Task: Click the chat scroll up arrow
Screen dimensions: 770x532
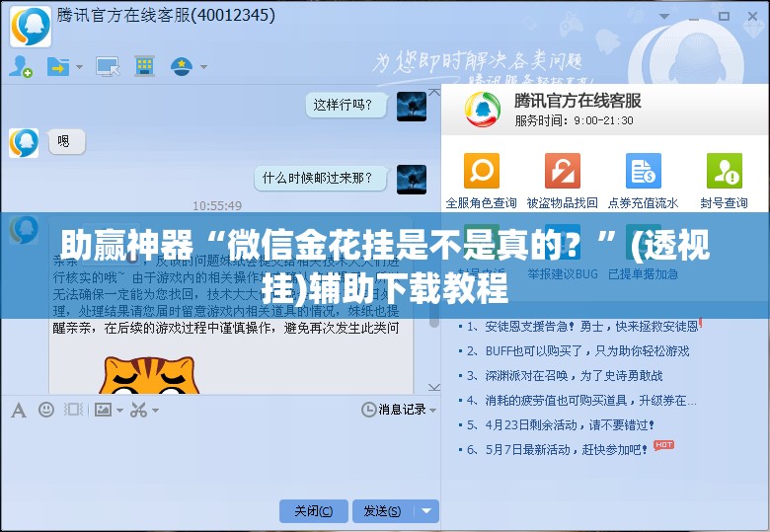Action: point(434,92)
